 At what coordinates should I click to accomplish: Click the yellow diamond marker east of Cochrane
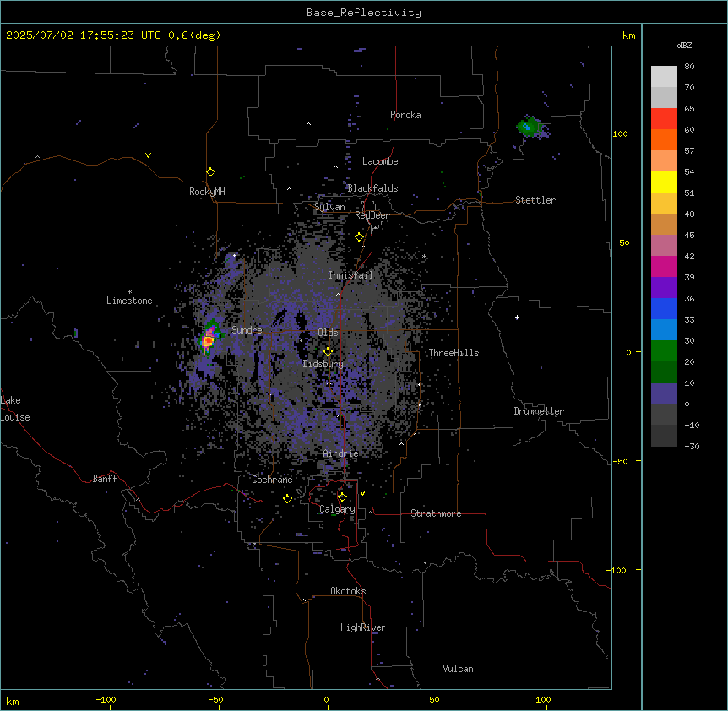pos(287,499)
